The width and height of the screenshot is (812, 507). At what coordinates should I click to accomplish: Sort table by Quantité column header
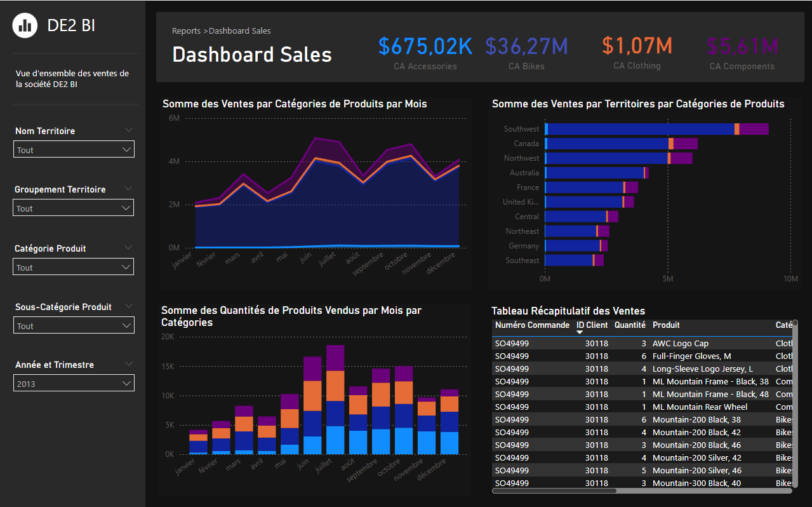click(629, 325)
